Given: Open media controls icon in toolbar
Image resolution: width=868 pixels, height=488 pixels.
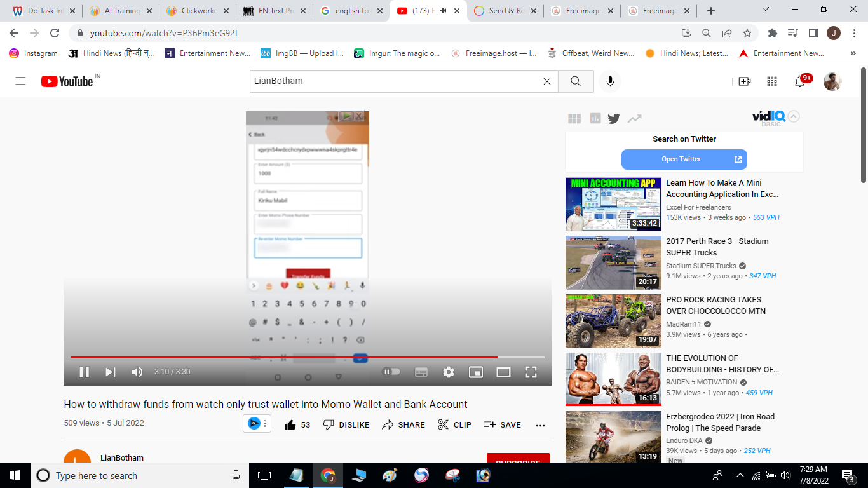Looking at the screenshot, I should [792, 33].
